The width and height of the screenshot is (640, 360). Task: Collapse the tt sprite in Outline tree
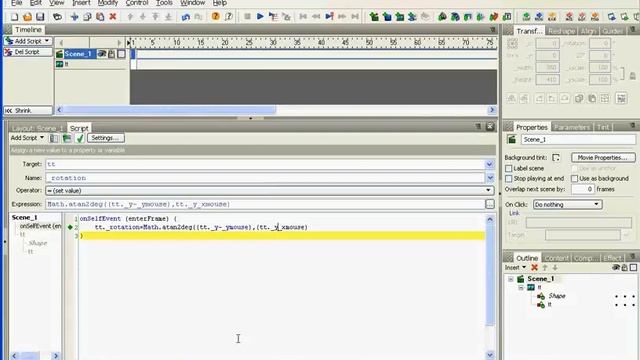pyautogui.click(x=521, y=288)
